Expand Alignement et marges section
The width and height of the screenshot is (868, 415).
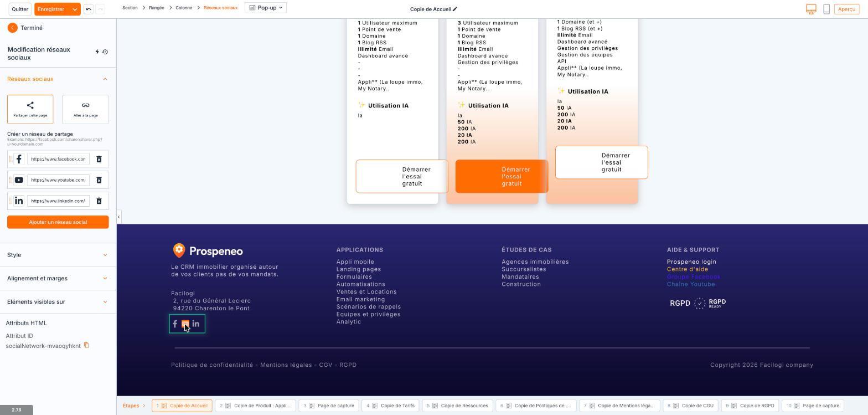(x=58, y=278)
